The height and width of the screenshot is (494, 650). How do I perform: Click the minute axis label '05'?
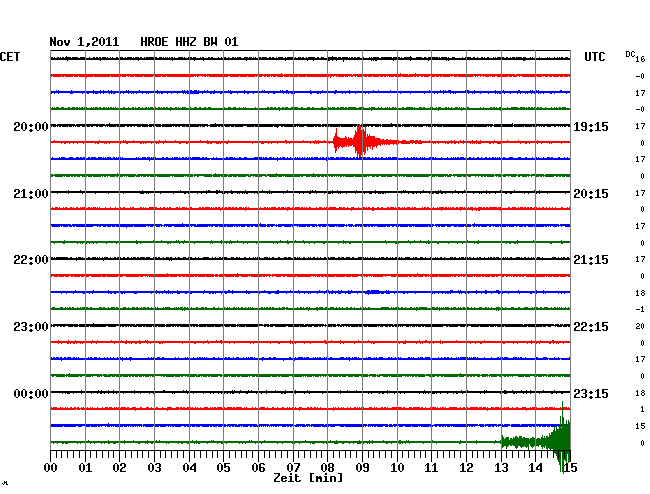click(x=223, y=467)
